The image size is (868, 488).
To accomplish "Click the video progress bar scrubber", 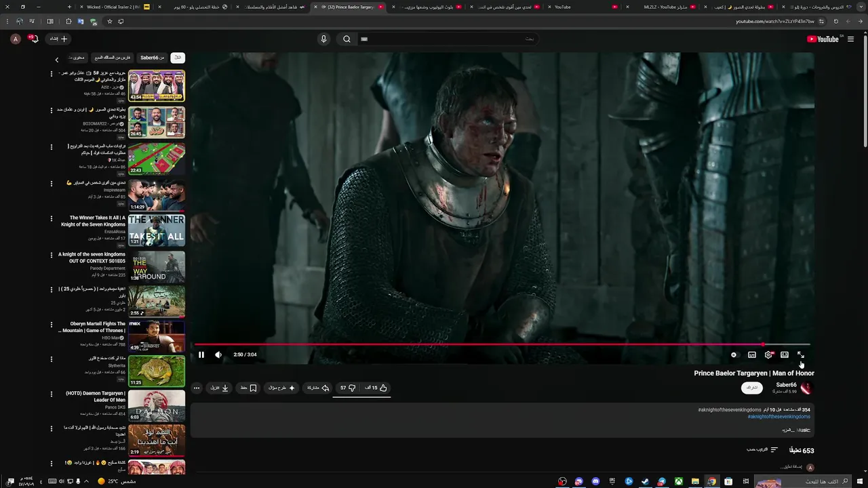I will point(763,345).
